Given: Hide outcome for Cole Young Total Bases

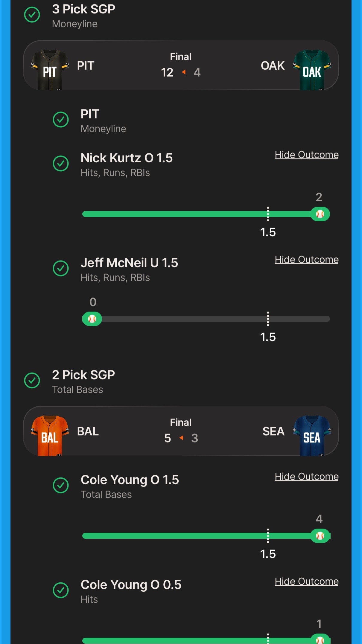Looking at the screenshot, I should 307,477.
